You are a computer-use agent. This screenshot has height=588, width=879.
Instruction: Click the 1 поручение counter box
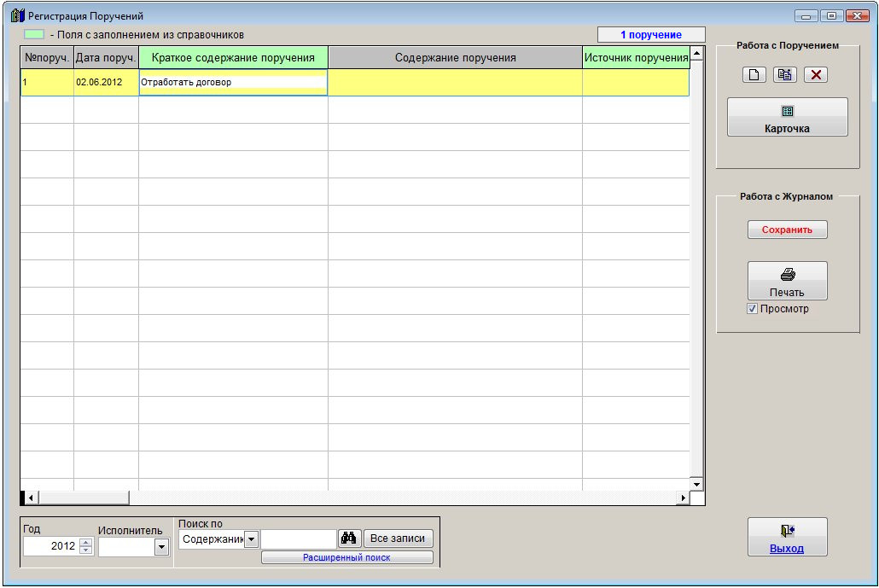(x=651, y=35)
